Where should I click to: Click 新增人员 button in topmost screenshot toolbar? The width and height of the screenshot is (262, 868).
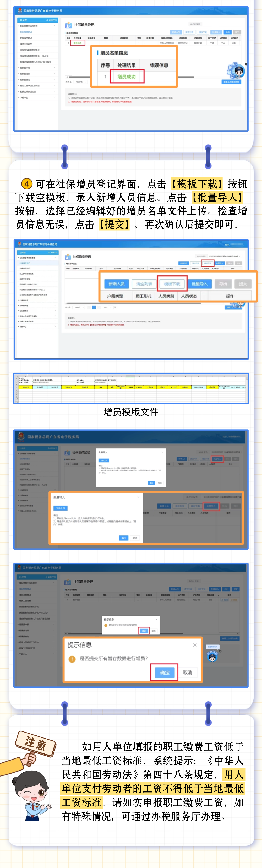click(176, 32)
